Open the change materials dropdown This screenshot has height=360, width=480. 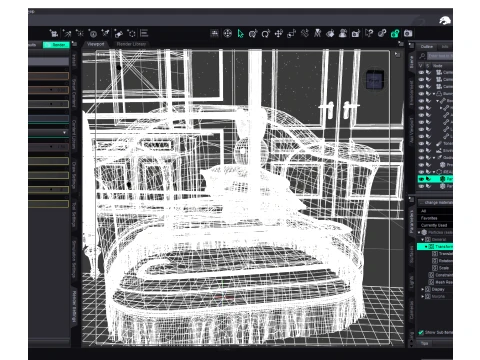click(x=435, y=203)
